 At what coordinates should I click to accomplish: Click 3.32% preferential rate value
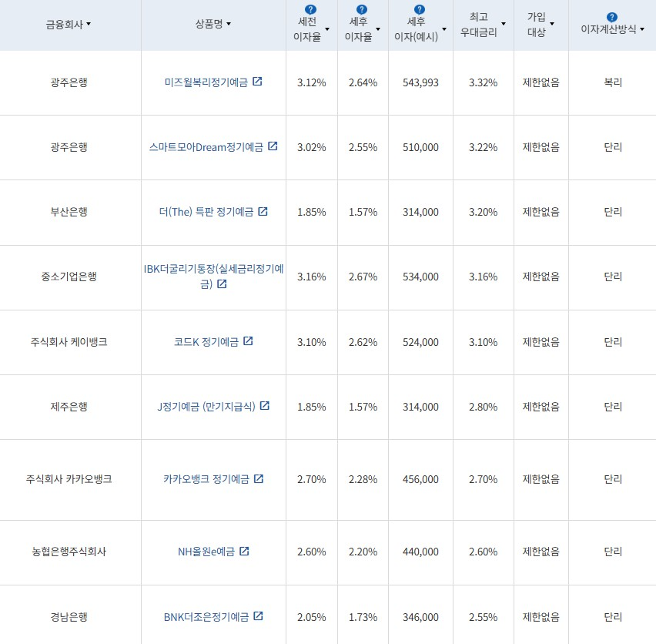(x=484, y=82)
